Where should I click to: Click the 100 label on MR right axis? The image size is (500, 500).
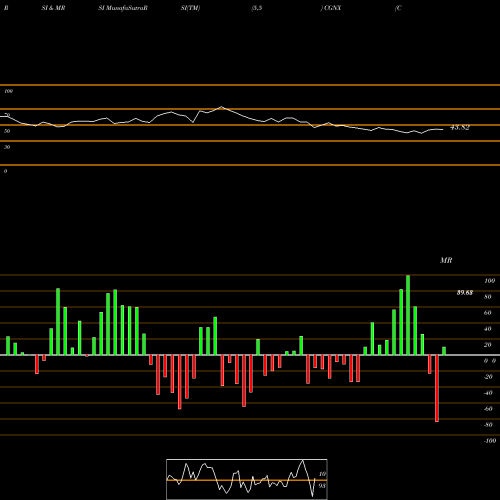(489, 281)
